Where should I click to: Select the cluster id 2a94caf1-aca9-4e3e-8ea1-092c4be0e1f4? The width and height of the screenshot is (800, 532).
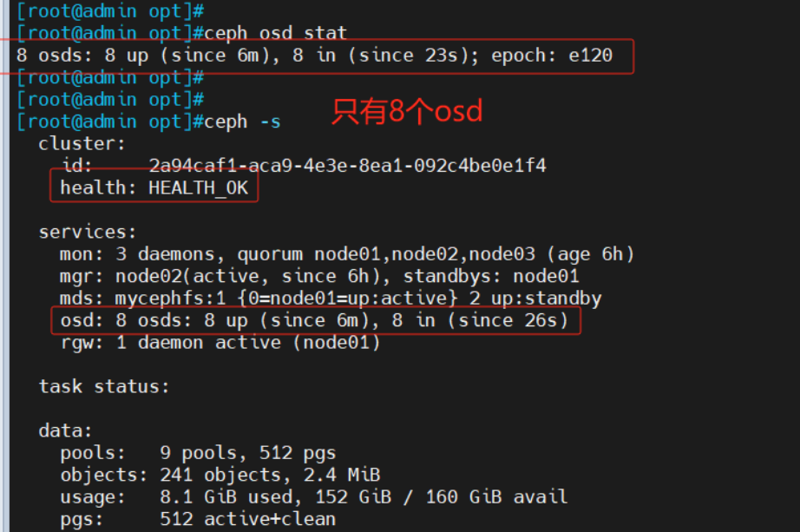tap(347, 166)
